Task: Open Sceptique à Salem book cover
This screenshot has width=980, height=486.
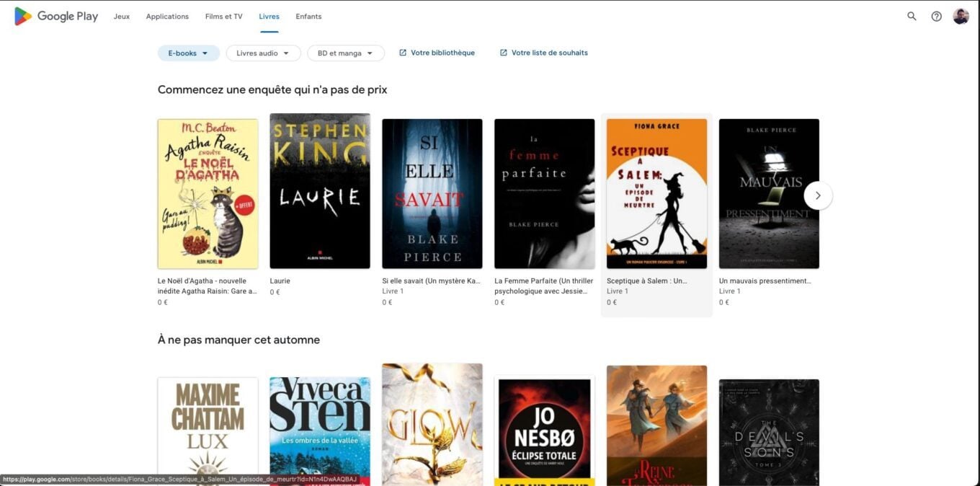Action: 657,194
